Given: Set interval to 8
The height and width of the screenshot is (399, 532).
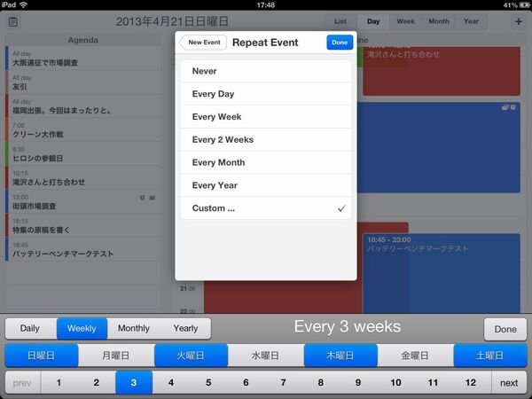Looking at the screenshot, I should tap(321, 383).
